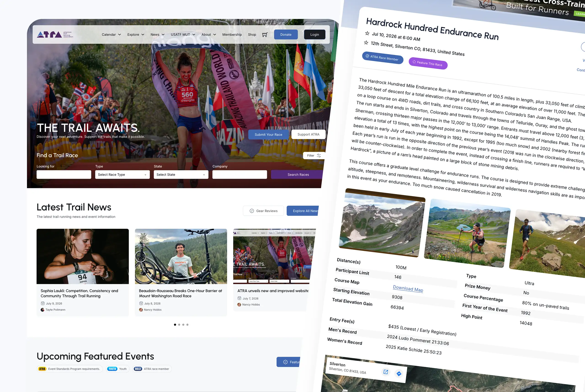Click the High Point value 14048
This screenshot has width=585, height=392.
(x=526, y=323)
